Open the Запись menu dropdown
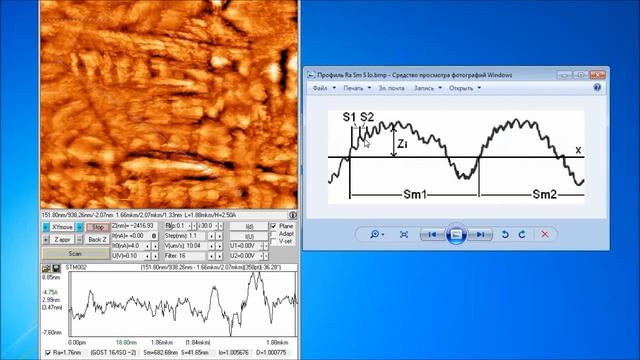 coord(428,88)
